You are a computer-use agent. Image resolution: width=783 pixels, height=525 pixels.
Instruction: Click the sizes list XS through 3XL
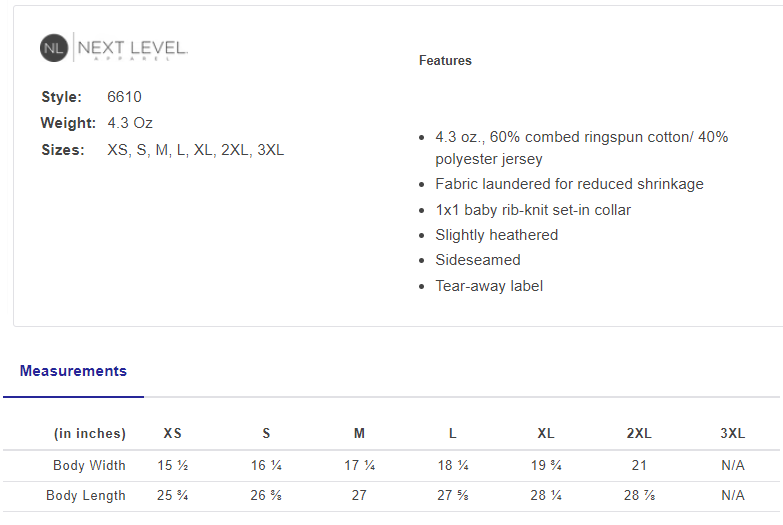coord(196,150)
